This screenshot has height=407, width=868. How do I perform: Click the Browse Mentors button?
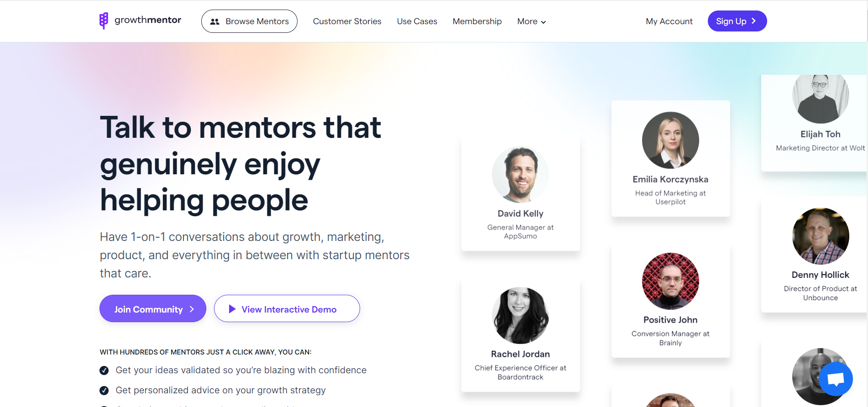249,21
